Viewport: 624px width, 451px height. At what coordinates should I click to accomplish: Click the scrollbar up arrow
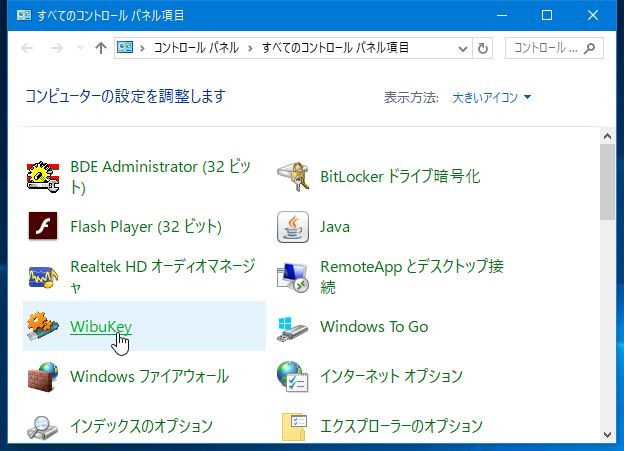pyautogui.click(x=607, y=137)
